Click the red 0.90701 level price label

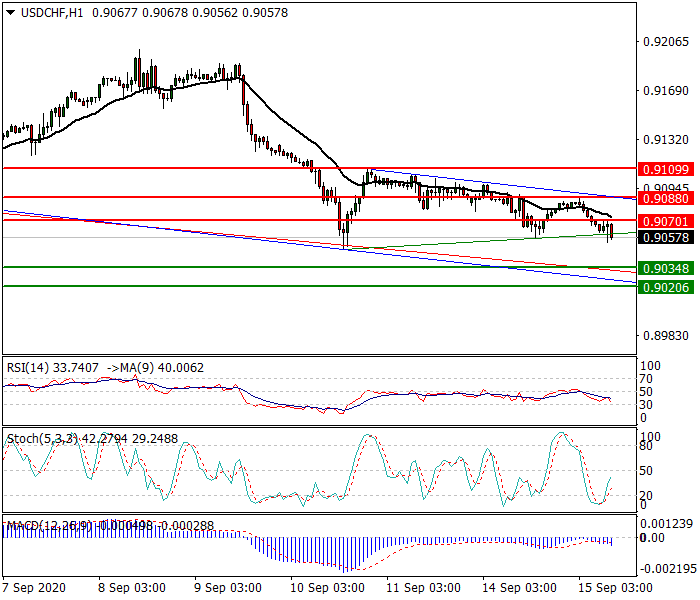(x=666, y=221)
